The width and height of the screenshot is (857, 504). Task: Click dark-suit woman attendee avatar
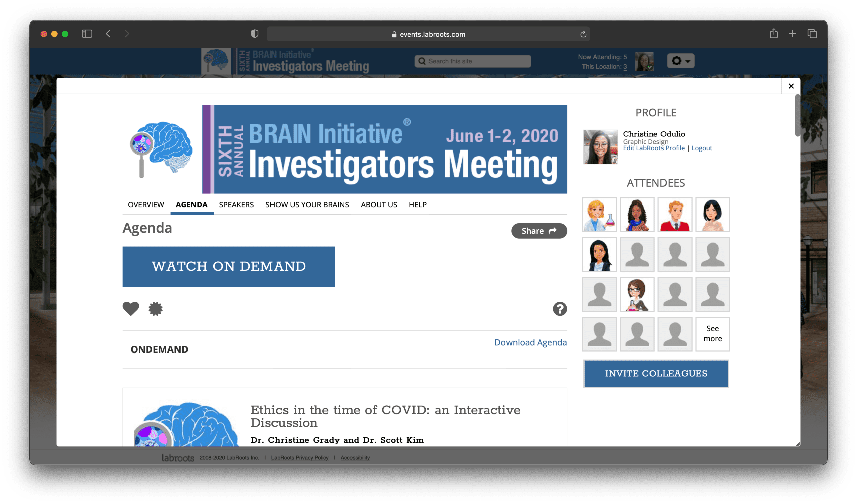(599, 254)
